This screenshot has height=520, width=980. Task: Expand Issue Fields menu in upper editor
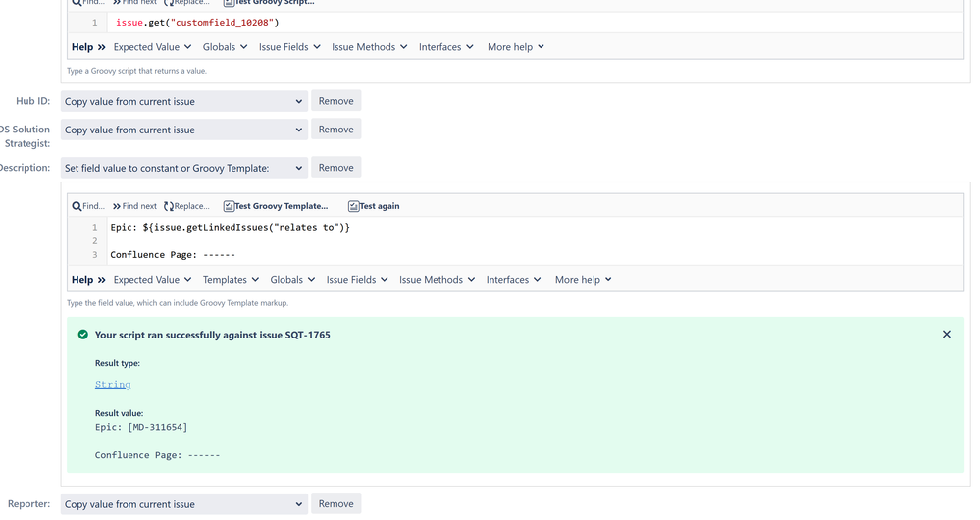click(x=289, y=47)
